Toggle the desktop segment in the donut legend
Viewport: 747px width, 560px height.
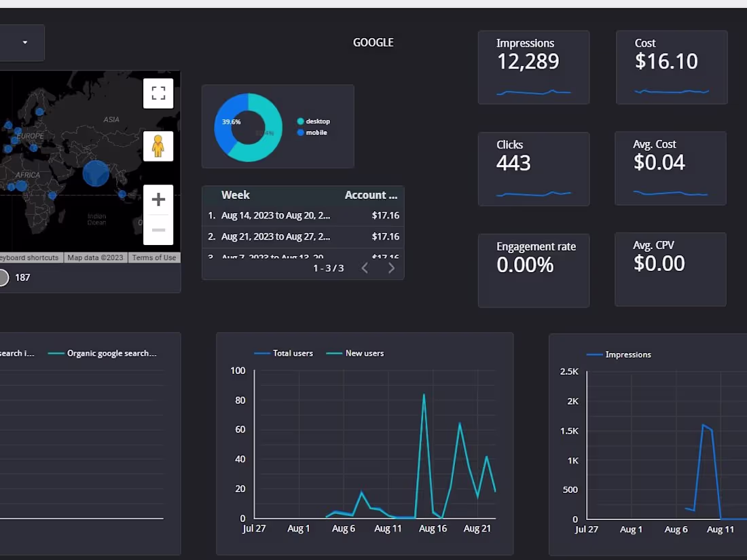point(299,122)
